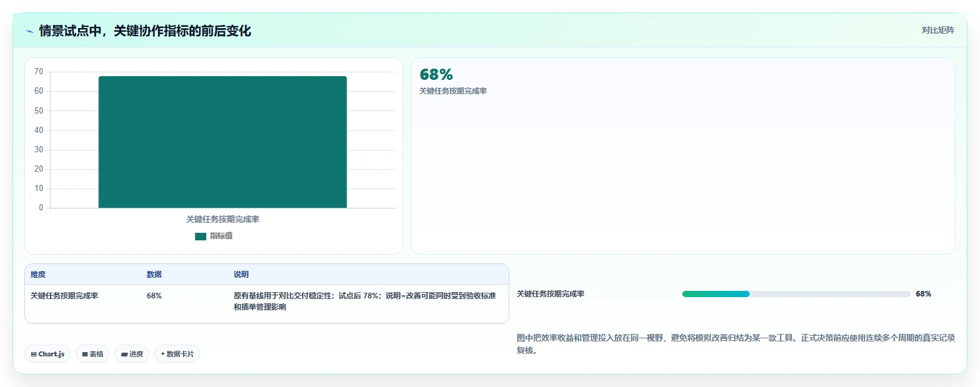Click the 68% value right of progress bar

923,294
